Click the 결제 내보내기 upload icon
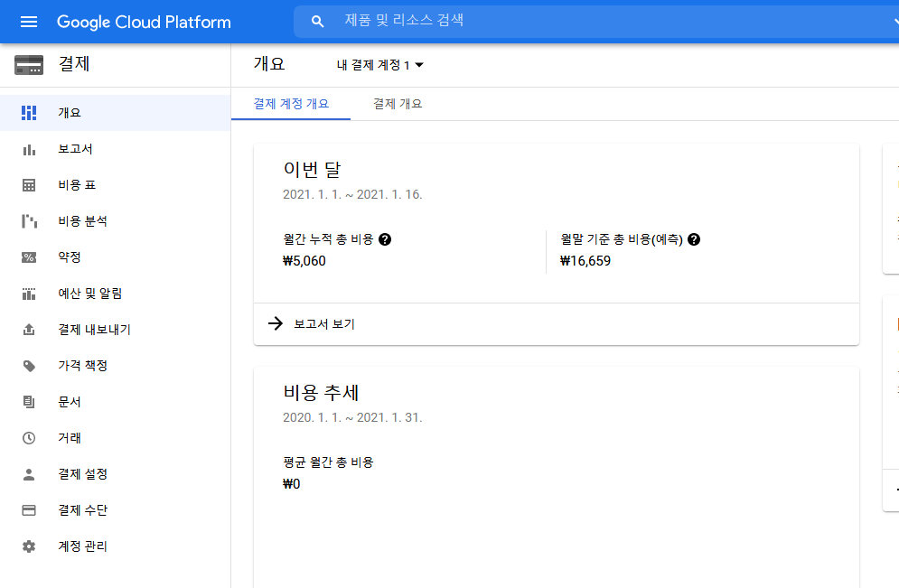 [29, 330]
